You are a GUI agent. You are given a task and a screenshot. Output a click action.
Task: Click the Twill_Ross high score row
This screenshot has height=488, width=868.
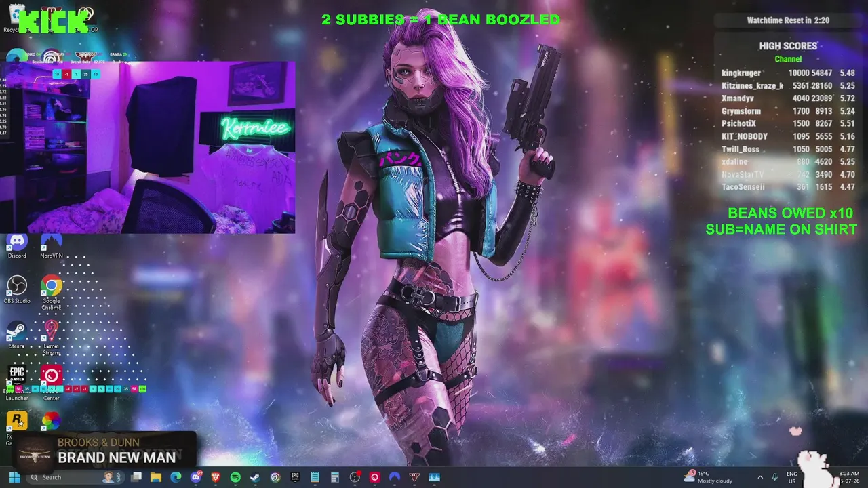pos(788,149)
